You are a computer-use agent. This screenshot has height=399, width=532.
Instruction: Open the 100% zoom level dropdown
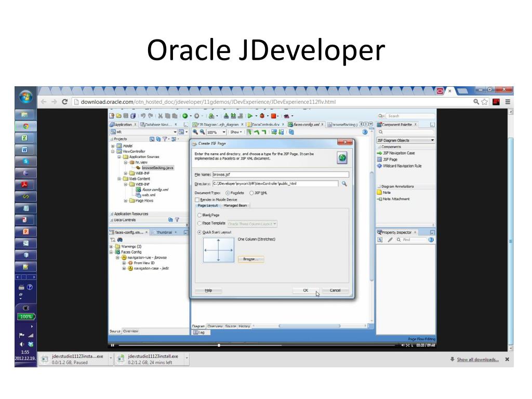coord(224,132)
